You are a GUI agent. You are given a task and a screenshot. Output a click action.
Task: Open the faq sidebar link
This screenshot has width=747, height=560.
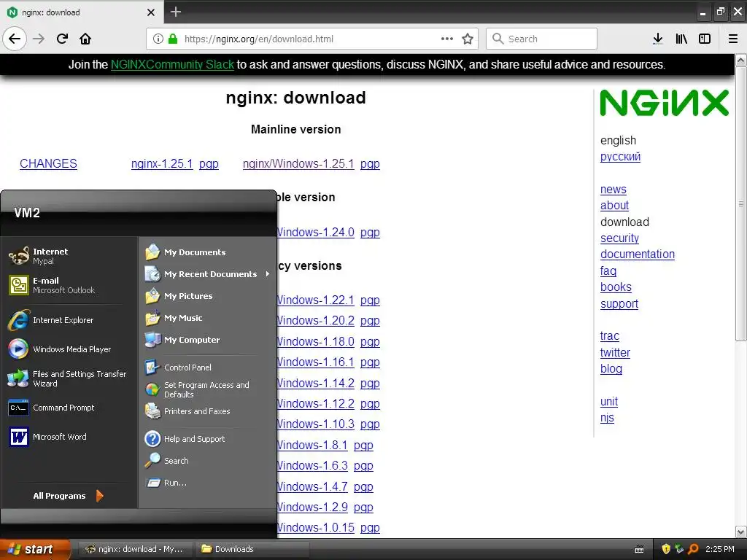click(x=608, y=271)
